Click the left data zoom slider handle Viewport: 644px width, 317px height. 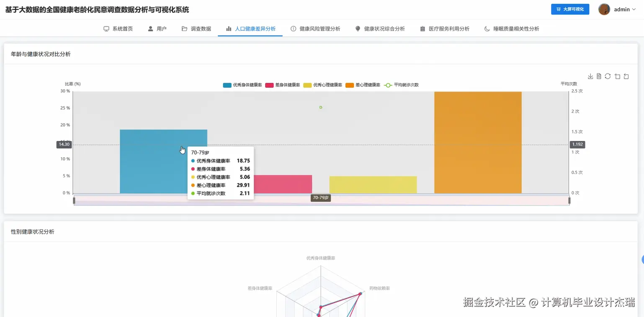point(74,200)
